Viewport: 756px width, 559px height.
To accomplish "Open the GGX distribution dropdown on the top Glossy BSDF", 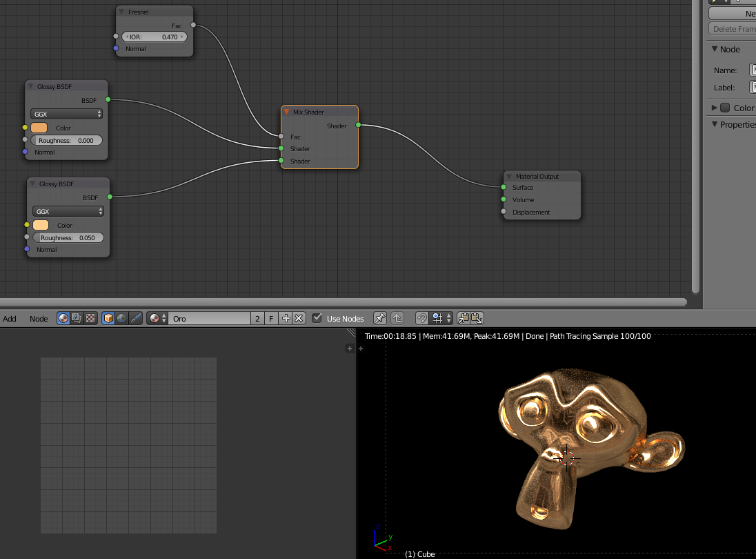I will click(66, 114).
